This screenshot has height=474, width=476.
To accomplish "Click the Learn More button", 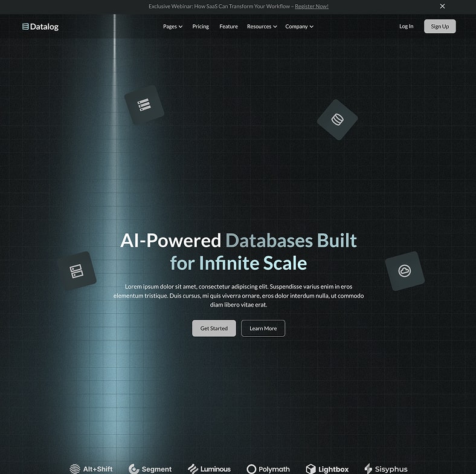I will click(263, 328).
